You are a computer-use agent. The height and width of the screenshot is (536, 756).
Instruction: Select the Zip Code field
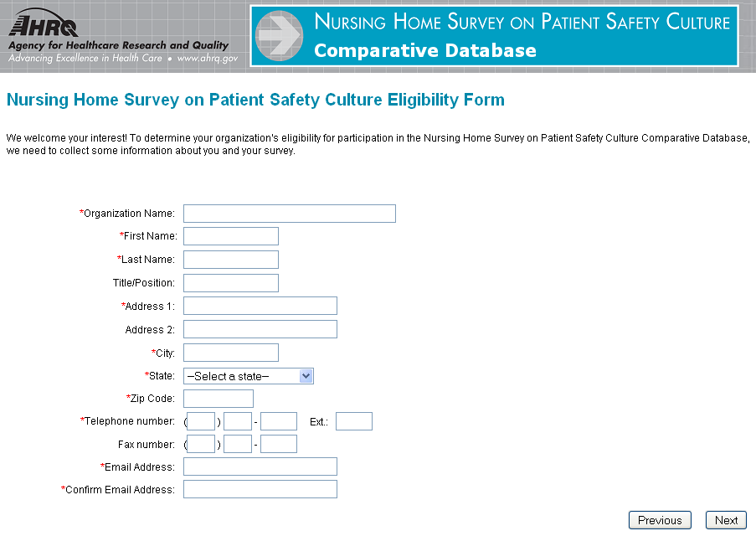click(218, 399)
